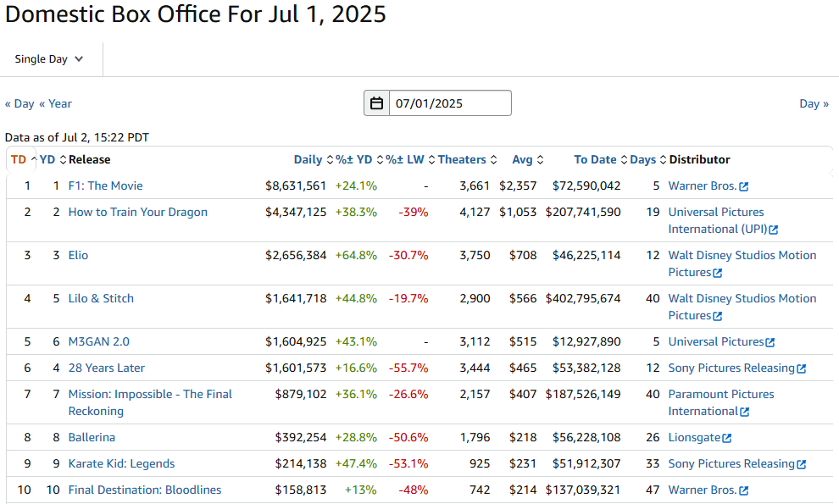Select to-date total $402,795,674

click(583, 298)
